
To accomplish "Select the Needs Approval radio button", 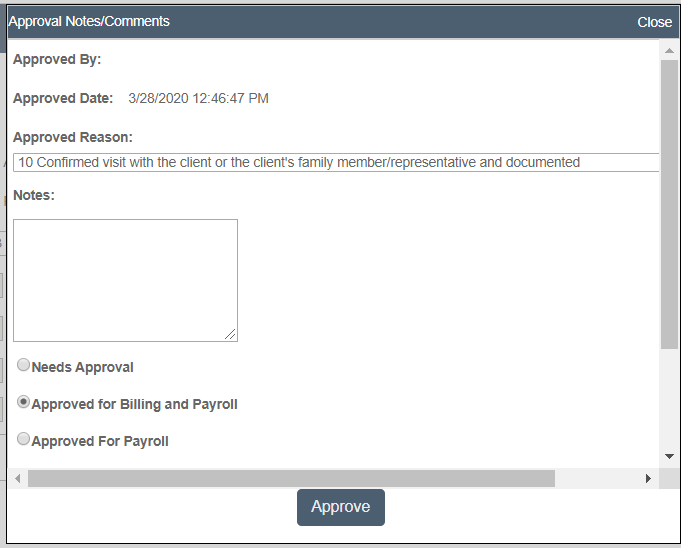I will (x=23, y=365).
